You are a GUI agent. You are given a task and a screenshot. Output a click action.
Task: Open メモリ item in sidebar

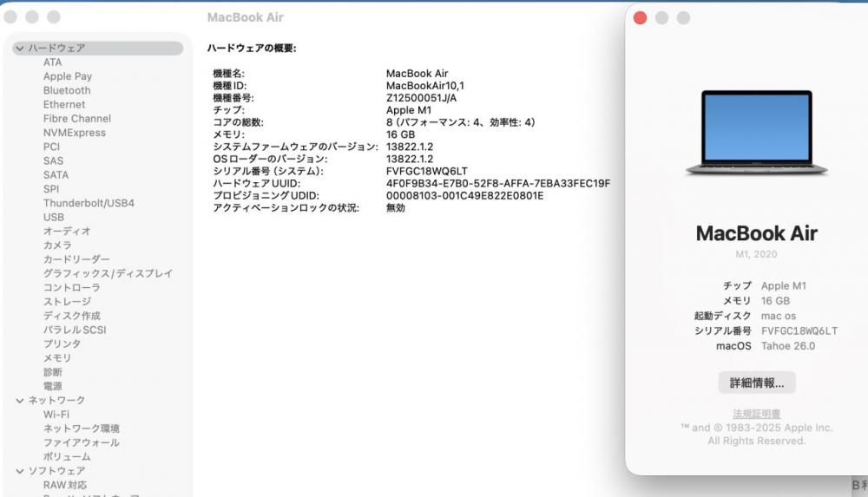57,358
